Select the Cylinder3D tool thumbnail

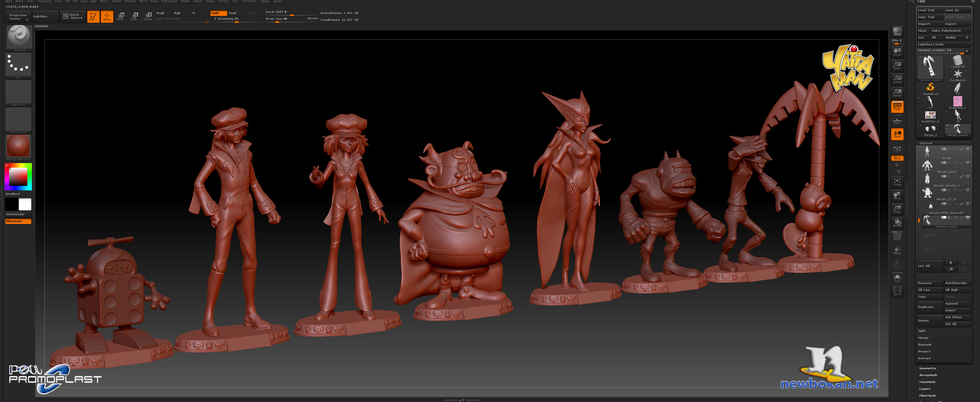coord(957,61)
